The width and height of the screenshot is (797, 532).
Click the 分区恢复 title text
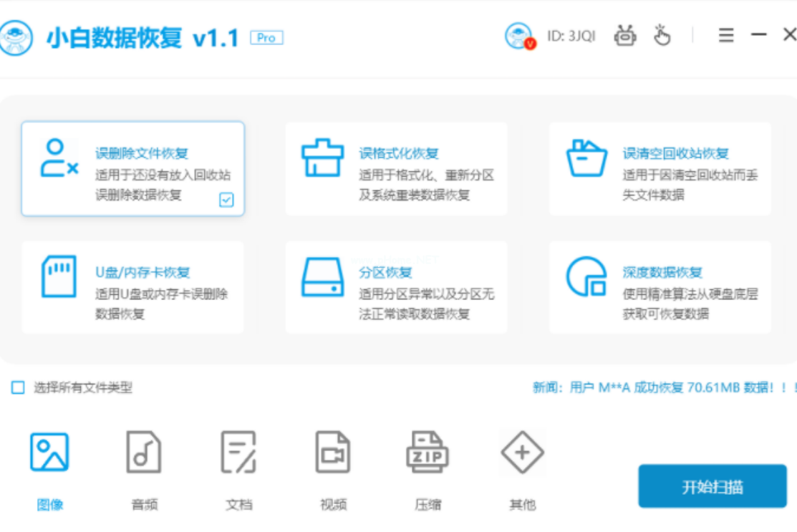tap(385, 272)
